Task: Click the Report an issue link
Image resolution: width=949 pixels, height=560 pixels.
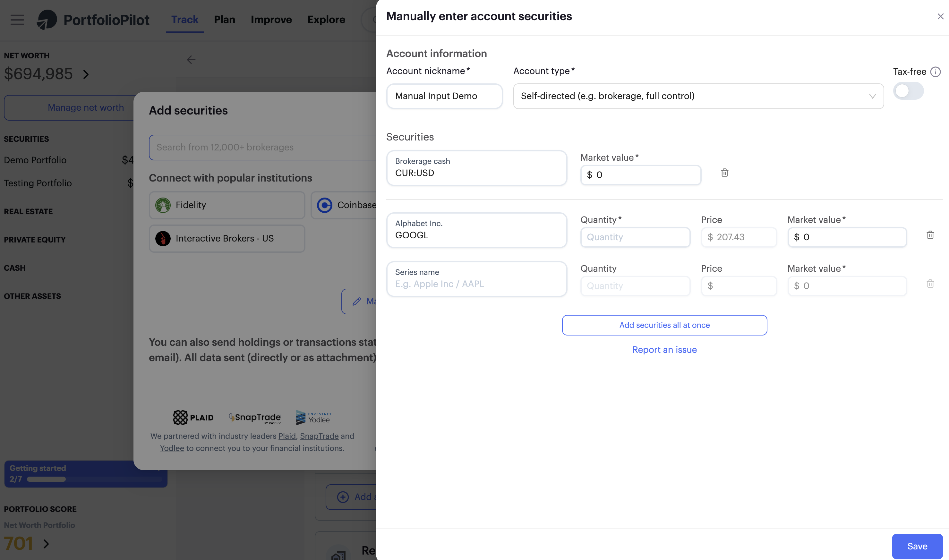Action: pyautogui.click(x=664, y=349)
